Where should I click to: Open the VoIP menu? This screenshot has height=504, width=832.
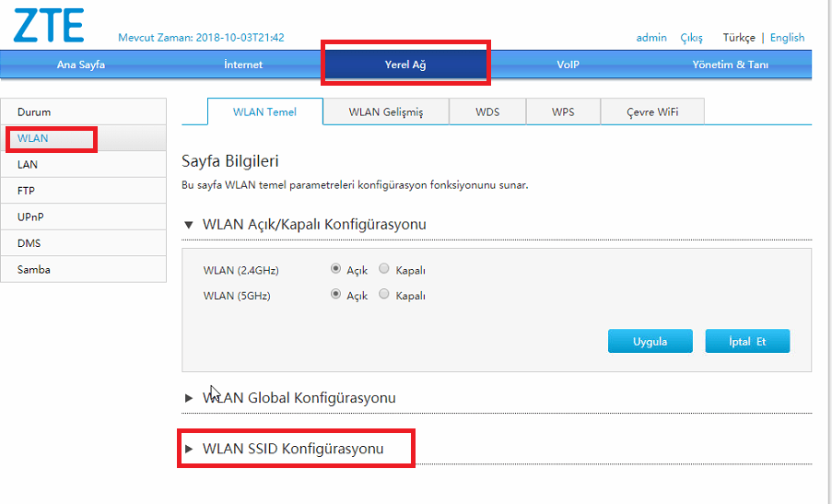pos(568,64)
